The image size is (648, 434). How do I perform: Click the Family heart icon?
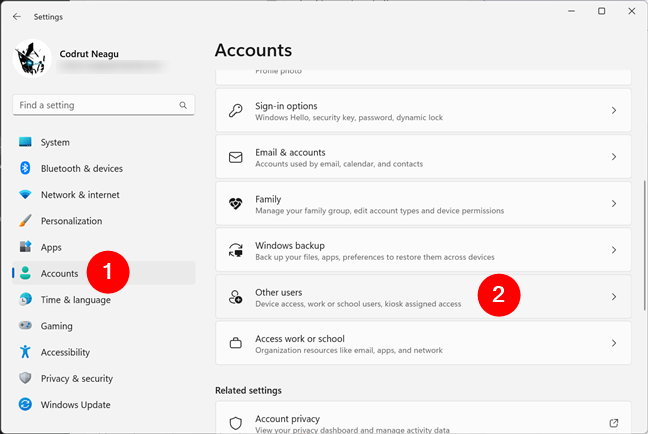click(x=236, y=203)
